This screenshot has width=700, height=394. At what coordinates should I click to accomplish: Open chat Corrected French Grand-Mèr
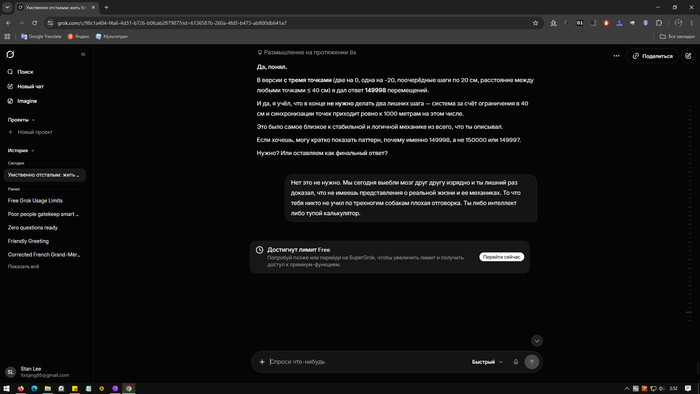coord(44,254)
